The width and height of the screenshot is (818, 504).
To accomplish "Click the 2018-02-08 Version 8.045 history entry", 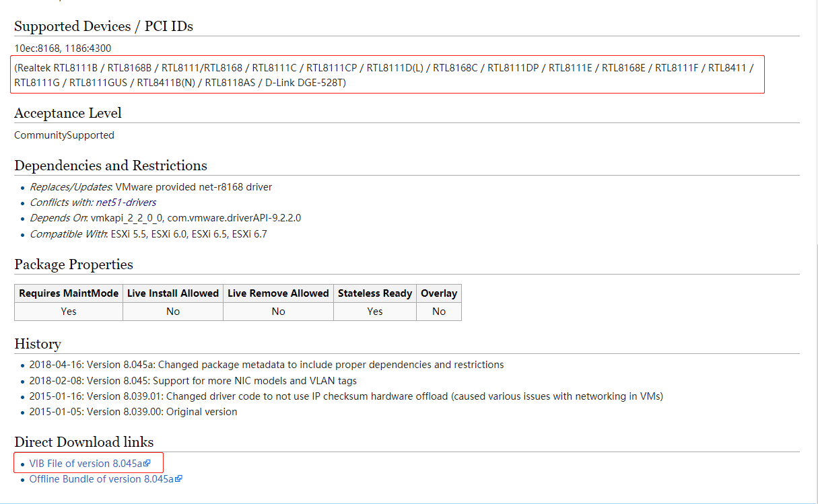I will (x=193, y=381).
